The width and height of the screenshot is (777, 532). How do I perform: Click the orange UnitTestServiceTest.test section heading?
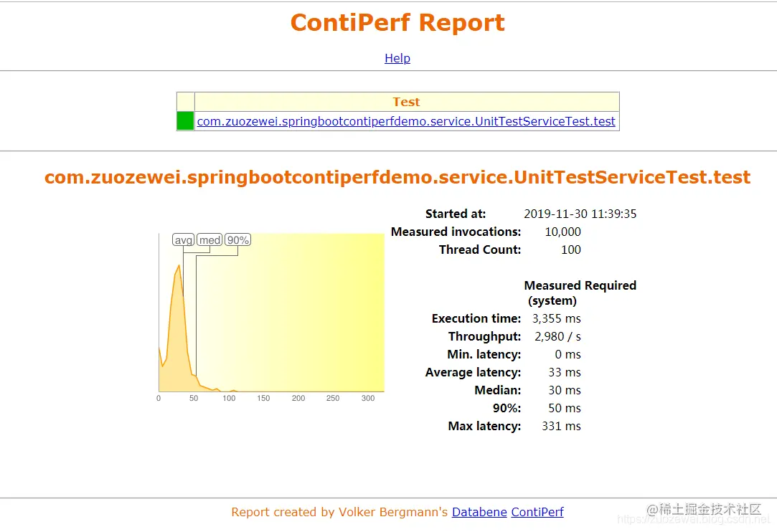click(x=397, y=177)
